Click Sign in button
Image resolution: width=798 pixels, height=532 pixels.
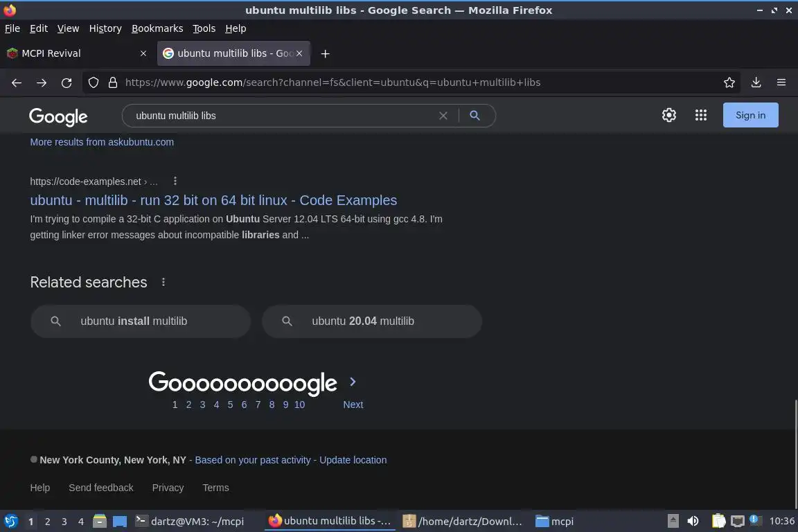[750, 115]
